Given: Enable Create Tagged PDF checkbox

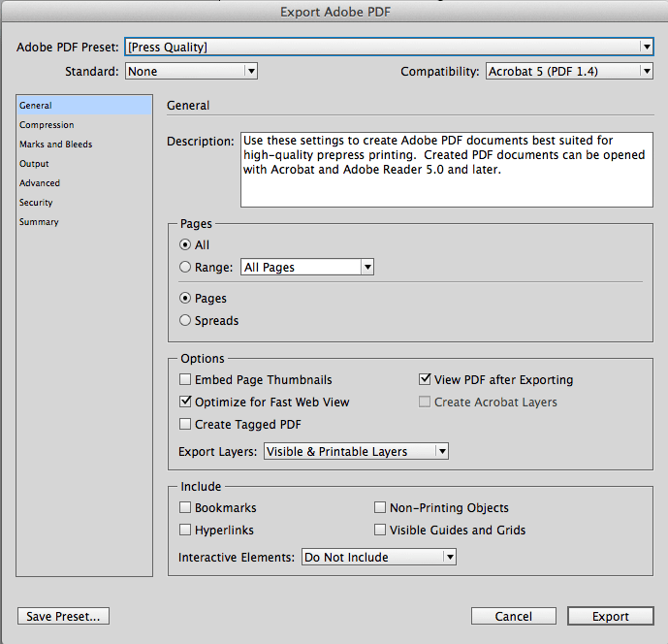Looking at the screenshot, I should [185, 424].
